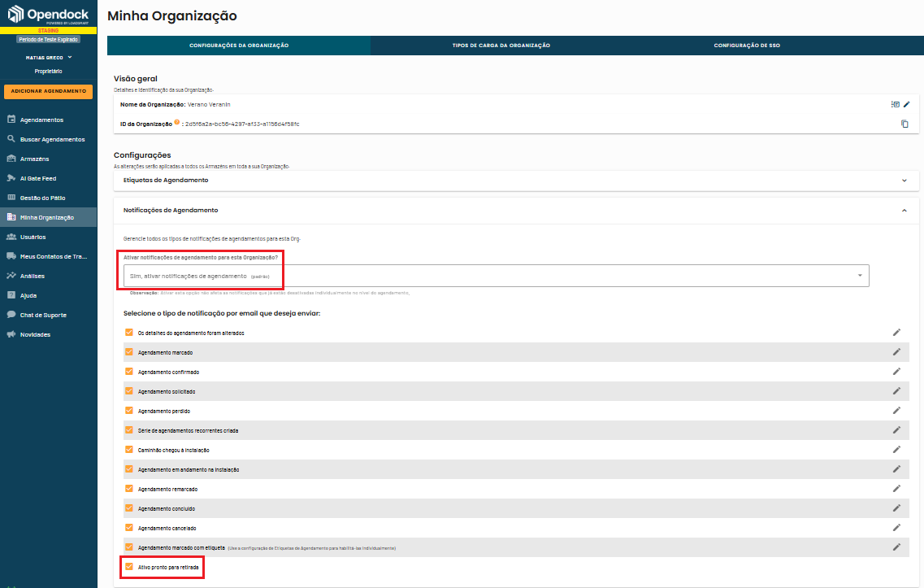The width and height of the screenshot is (924, 588).
Task: Open the AI Gate Feed page
Action: [x=48, y=178]
